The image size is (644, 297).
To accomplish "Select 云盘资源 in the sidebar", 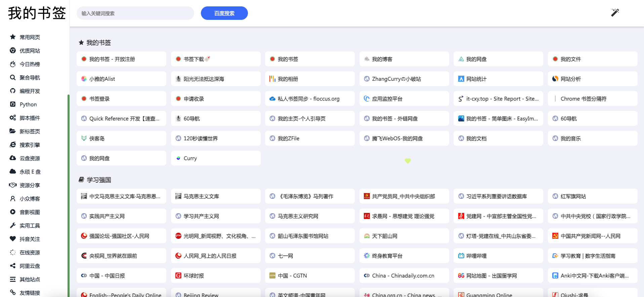I will pos(30,158).
